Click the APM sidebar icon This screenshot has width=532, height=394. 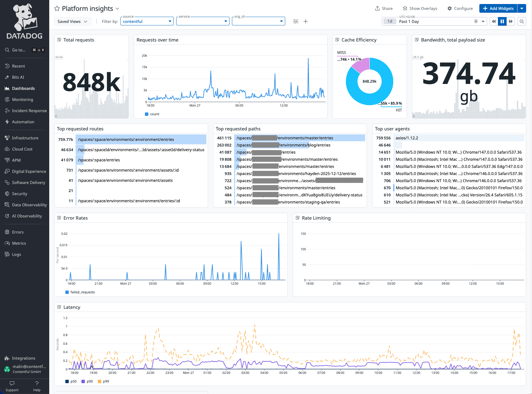coord(7,160)
